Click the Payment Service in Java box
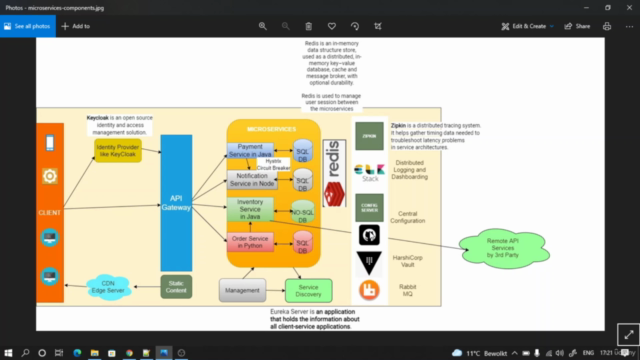Viewport: 640px width, 360px height. [250, 151]
